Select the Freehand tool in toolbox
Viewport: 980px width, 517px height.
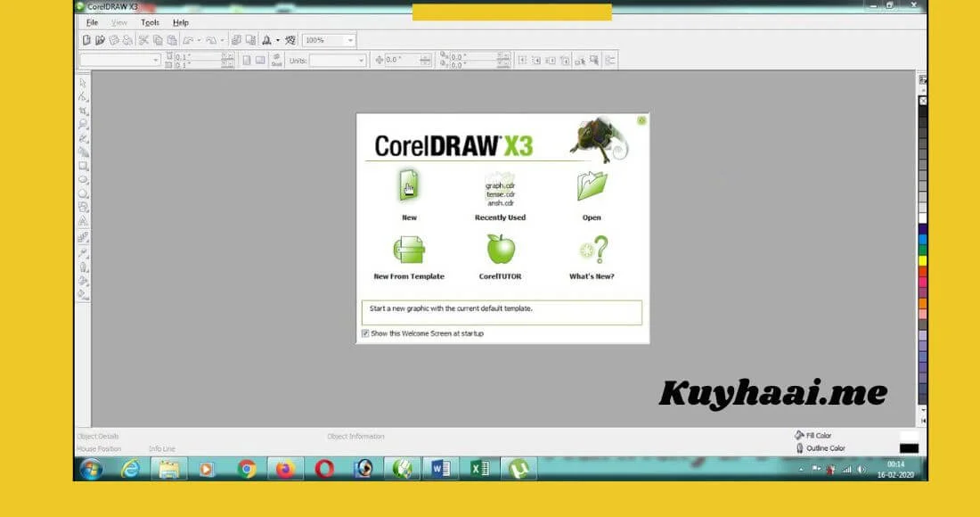(83, 138)
